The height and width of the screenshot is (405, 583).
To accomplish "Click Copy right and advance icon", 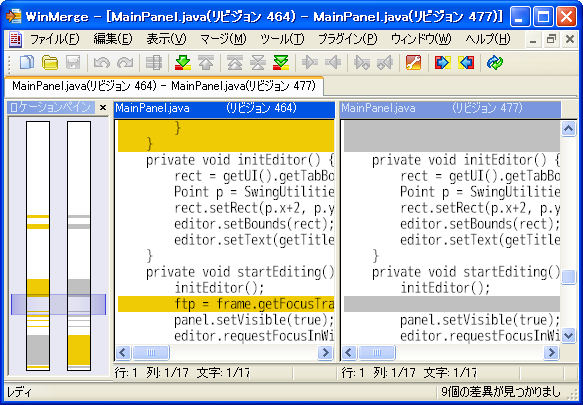I will (x=362, y=62).
